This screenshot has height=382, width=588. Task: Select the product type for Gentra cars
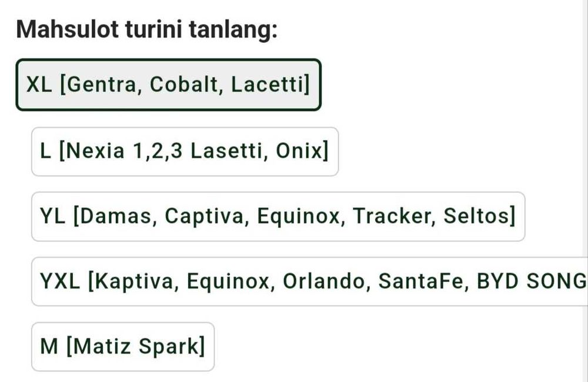point(168,85)
